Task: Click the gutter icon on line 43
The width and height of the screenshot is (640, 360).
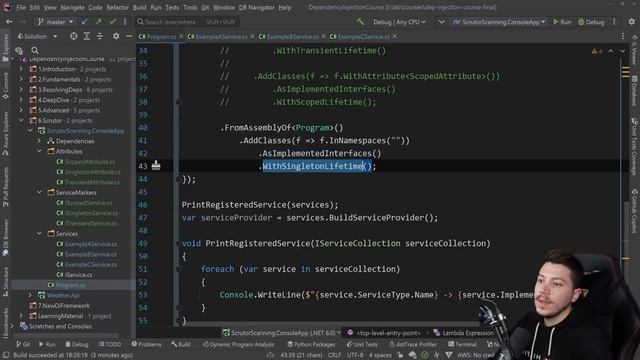Action: pyautogui.click(x=156, y=165)
